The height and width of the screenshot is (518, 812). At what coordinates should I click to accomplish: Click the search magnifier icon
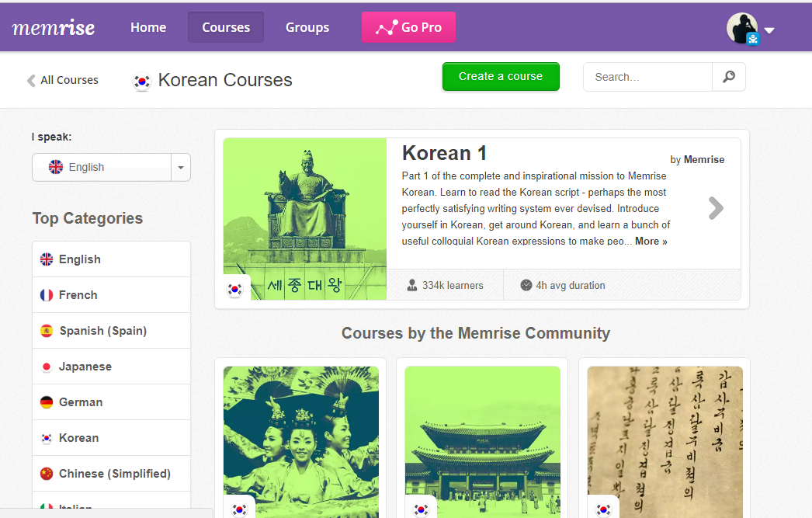point(729,77)
